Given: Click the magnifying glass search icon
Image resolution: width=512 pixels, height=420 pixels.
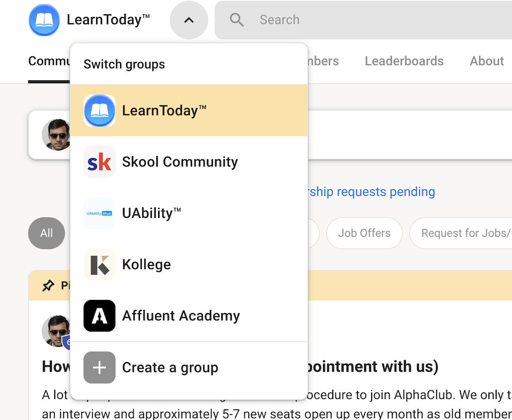Looking at the screenshot, I should point(237,20).
